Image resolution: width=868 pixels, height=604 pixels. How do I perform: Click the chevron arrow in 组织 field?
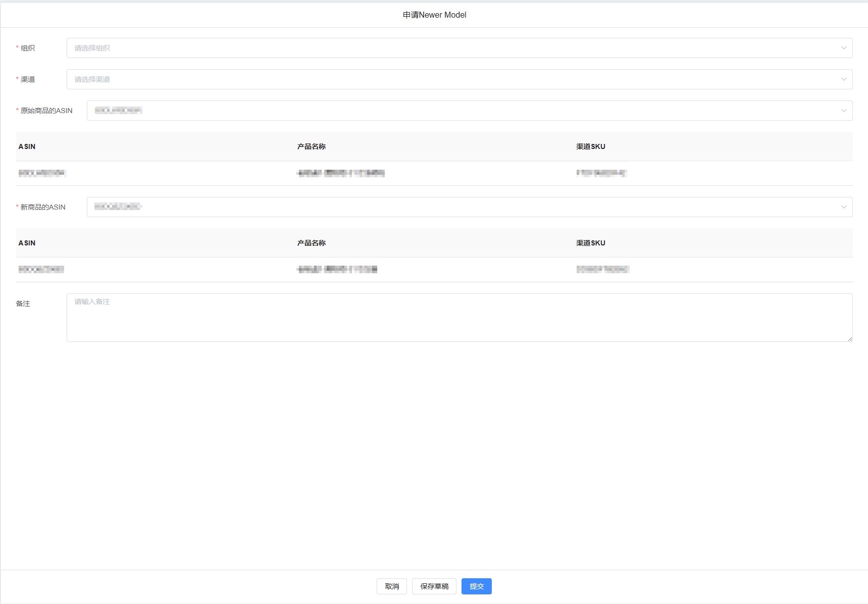(843, 48)
